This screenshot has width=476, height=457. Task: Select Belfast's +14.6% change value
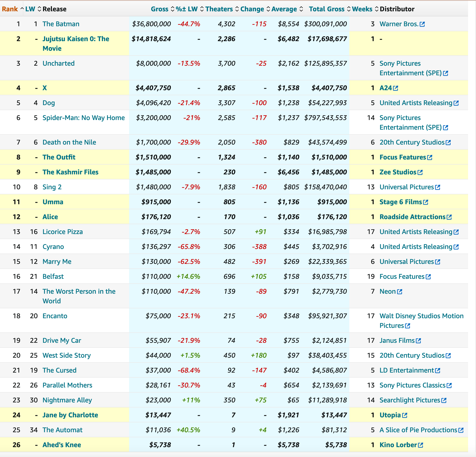pyautogui.click(x=188, y=276)
